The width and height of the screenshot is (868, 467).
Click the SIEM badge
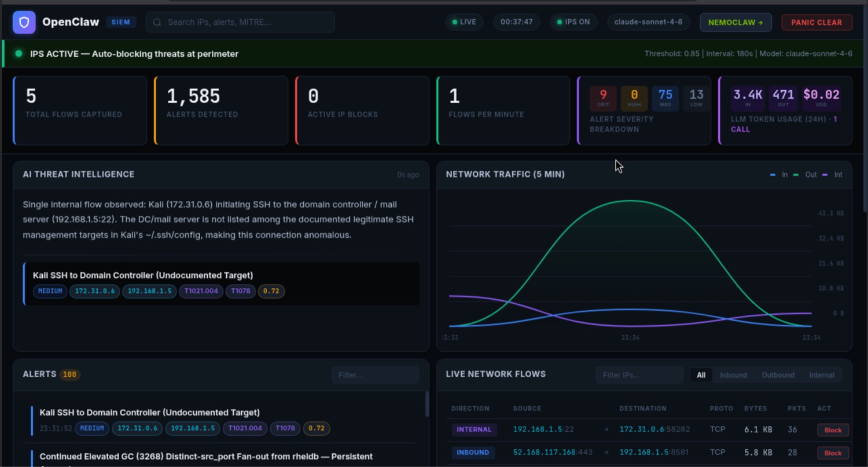tap(121, 22)
